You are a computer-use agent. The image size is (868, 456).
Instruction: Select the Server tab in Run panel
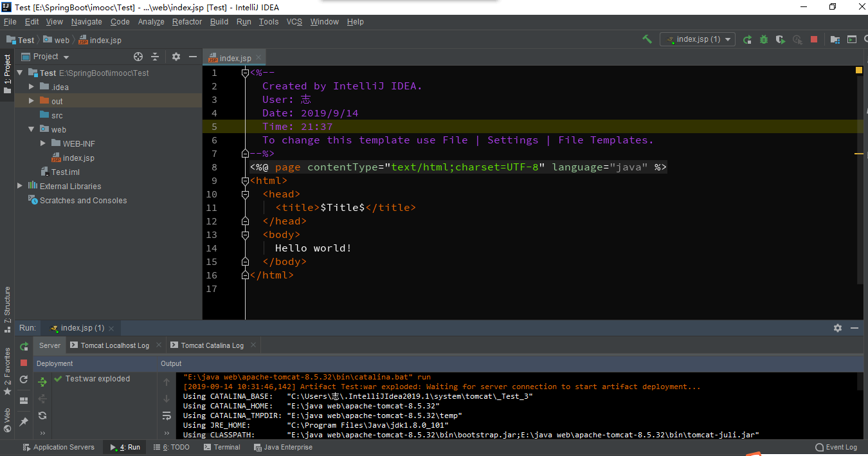tap(50, 345)
